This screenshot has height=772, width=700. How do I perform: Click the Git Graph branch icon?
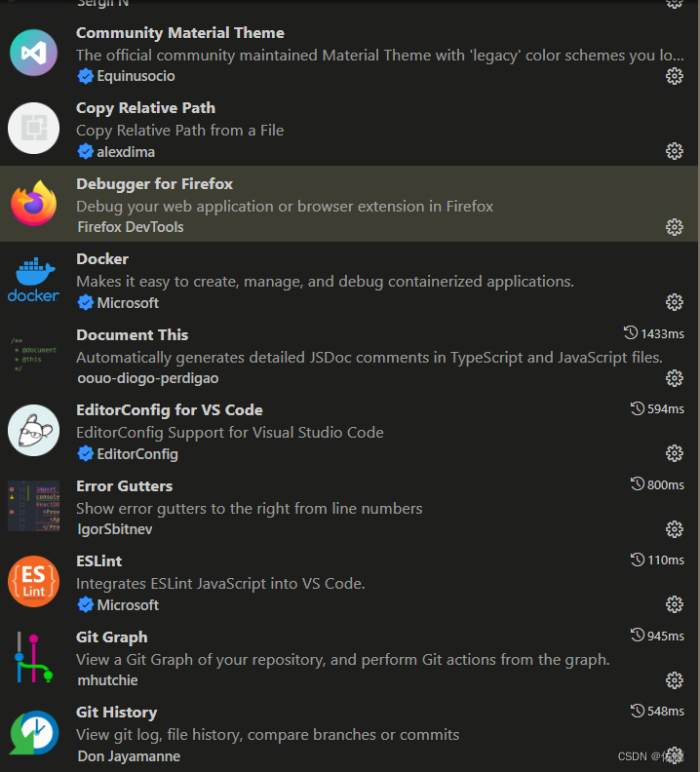(33, 658)
